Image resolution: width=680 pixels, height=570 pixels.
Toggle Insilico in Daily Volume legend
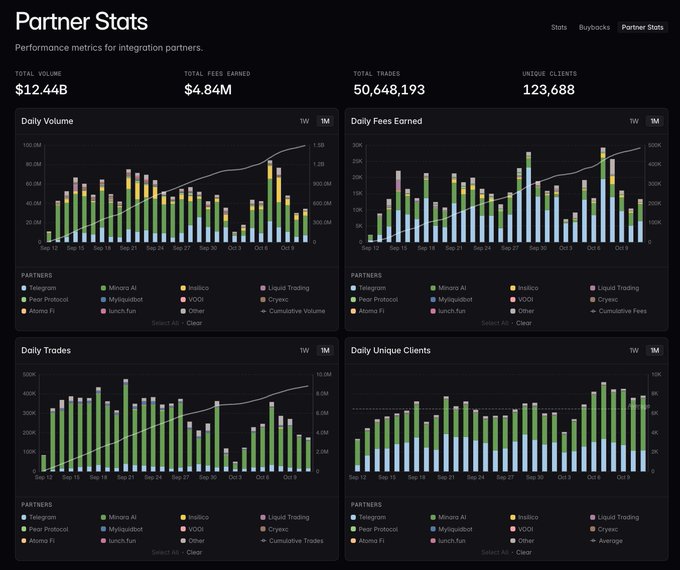(x=195, y=288)
